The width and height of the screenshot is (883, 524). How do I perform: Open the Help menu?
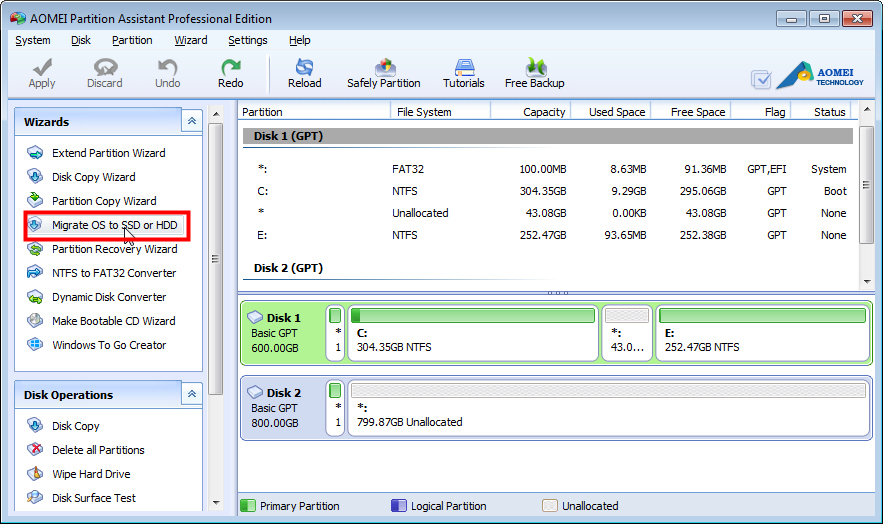[300, 40]
